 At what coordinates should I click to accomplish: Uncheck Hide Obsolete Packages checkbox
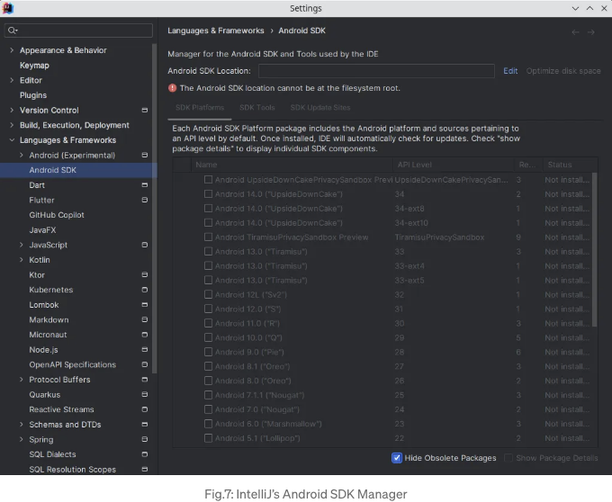point(397,458)
